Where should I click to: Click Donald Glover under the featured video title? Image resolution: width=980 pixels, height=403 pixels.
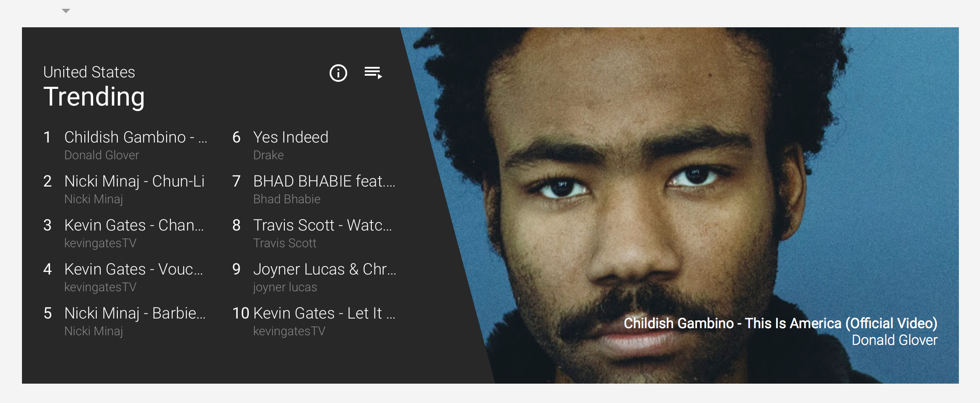(895, 340)
